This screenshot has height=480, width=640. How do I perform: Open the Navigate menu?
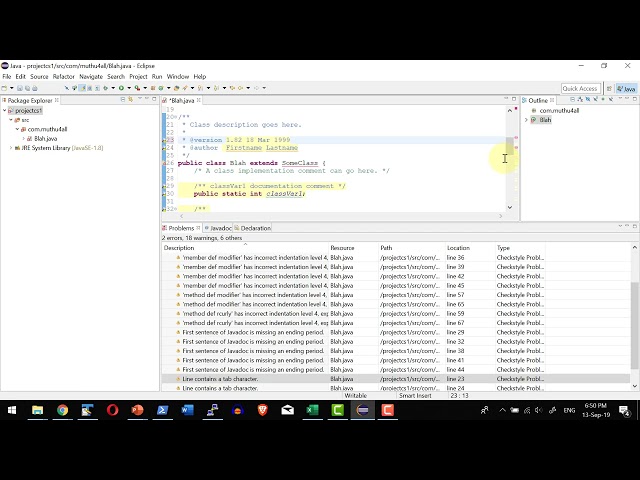[x=91, y=76]
